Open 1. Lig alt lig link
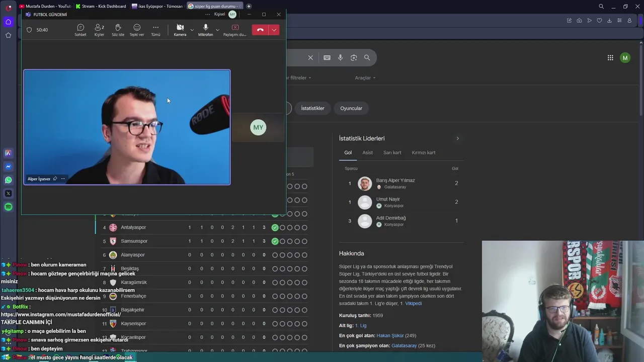 pyautogui.click(x=361, y=326)
